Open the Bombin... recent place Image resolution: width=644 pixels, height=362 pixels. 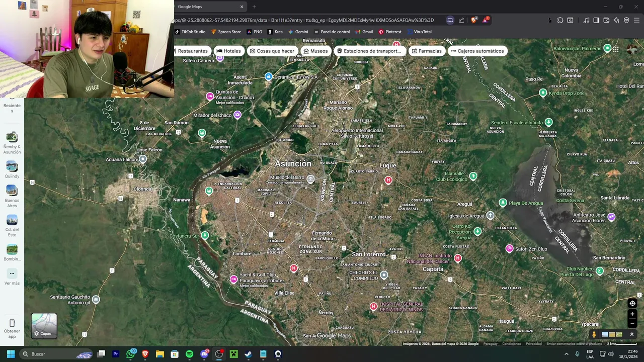(x=12, y=253)
